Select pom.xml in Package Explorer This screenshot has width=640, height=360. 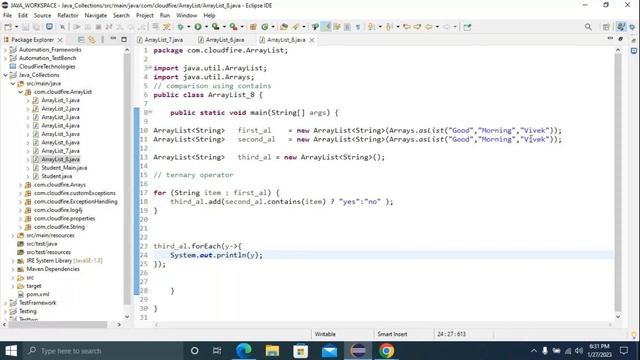[38, 294]
